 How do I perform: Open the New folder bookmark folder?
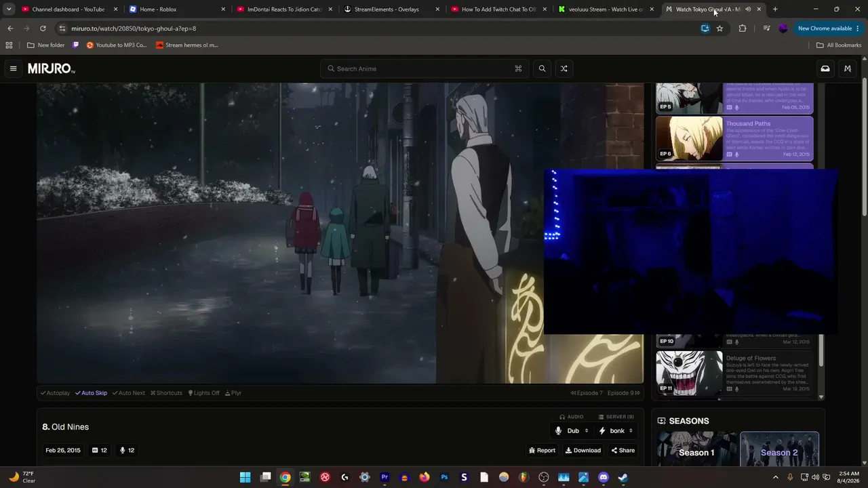pyautogui.click(x=46, y=45)
